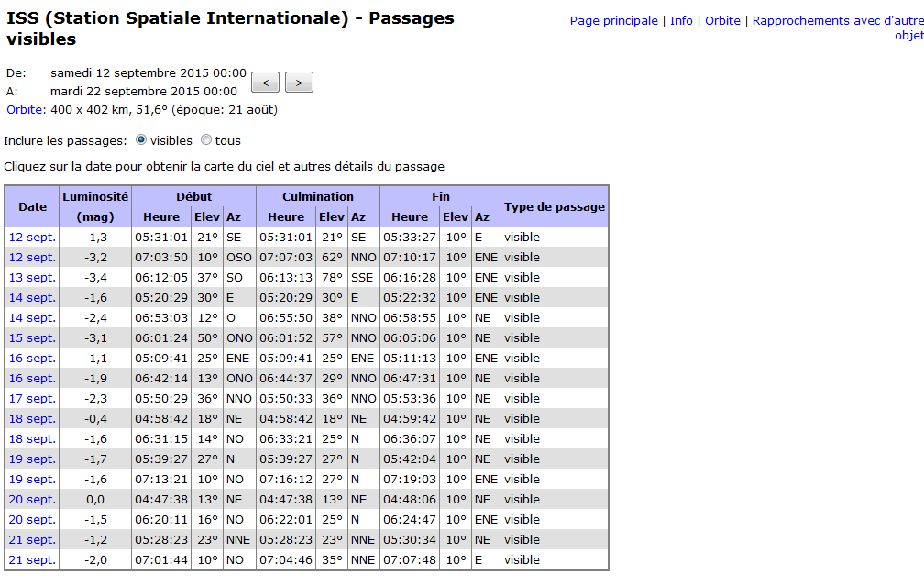Open 18 sept. pass starting 06:31:15

(32, 438)
